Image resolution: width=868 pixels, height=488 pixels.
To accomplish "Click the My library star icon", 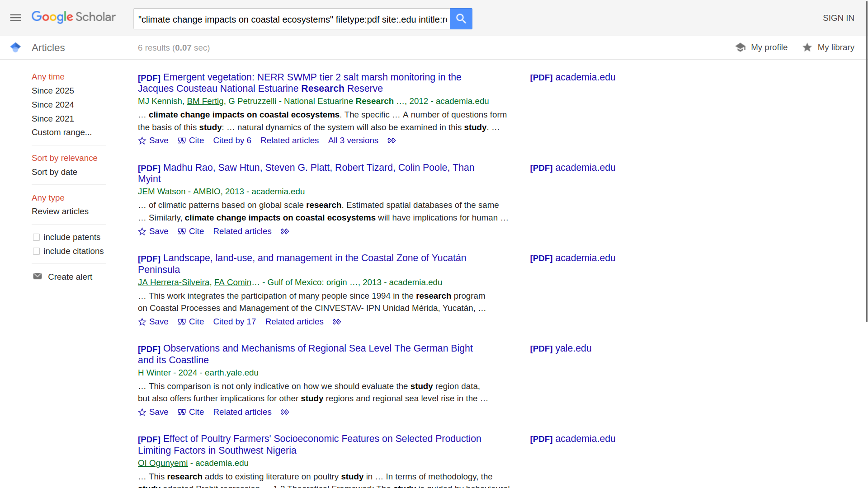I will (x=807, y=47).
